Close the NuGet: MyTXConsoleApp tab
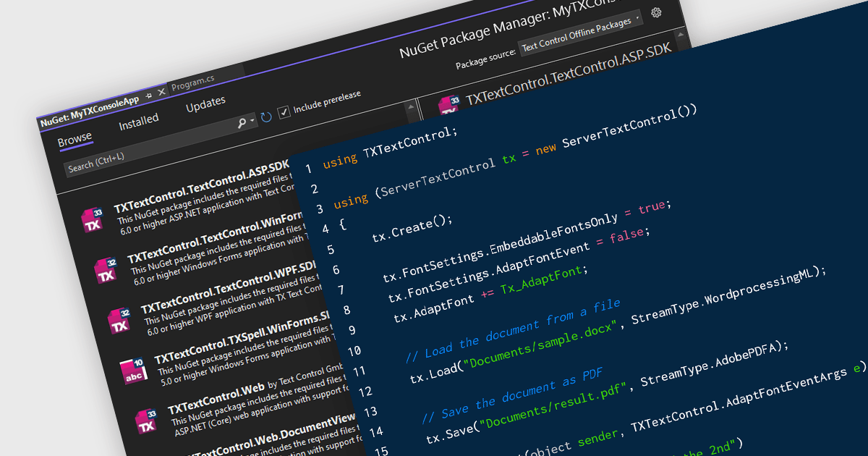This screenshot has width=868, height=456. (x=161, y=92)
